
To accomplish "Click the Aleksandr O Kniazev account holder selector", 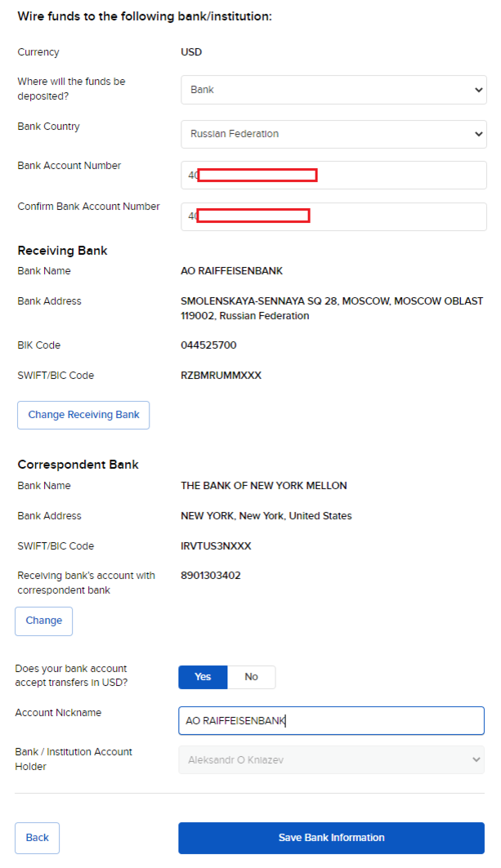I will coord(331,759).
